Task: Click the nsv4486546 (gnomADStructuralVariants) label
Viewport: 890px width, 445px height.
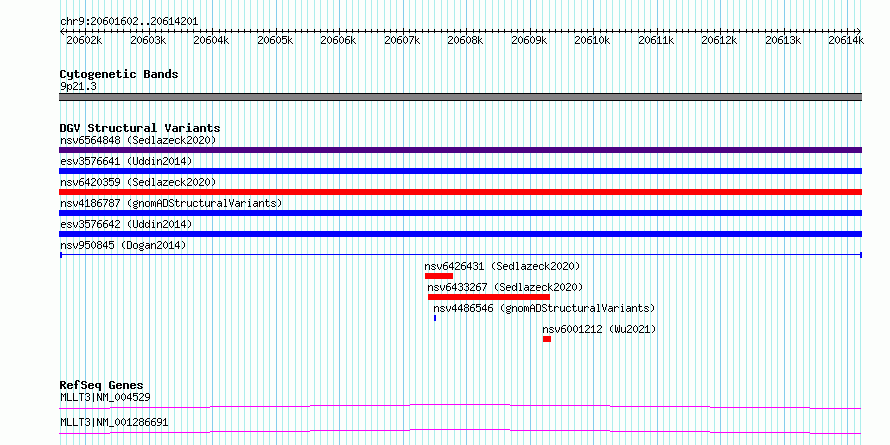Action: pyautogui.click(x=544, y=308)
